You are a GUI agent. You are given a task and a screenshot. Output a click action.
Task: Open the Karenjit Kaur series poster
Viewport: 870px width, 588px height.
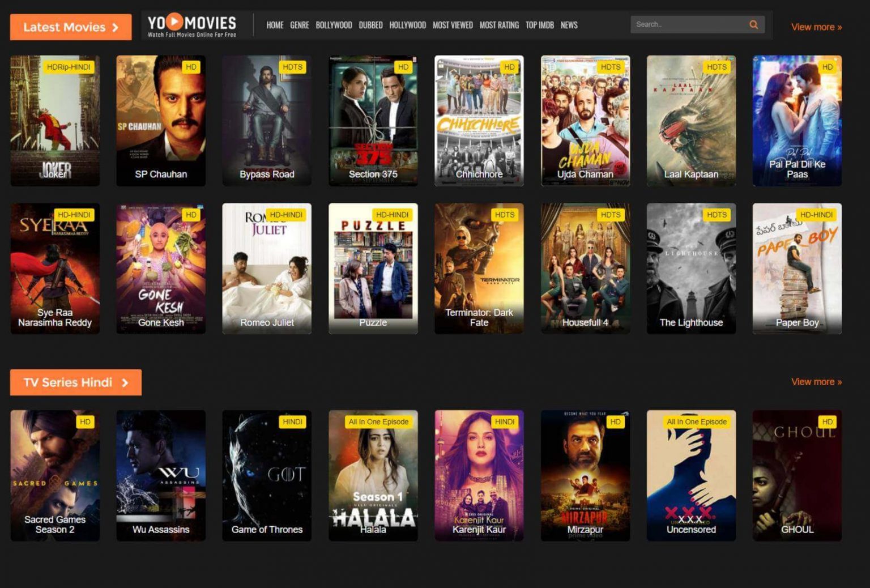pos(479,476)
